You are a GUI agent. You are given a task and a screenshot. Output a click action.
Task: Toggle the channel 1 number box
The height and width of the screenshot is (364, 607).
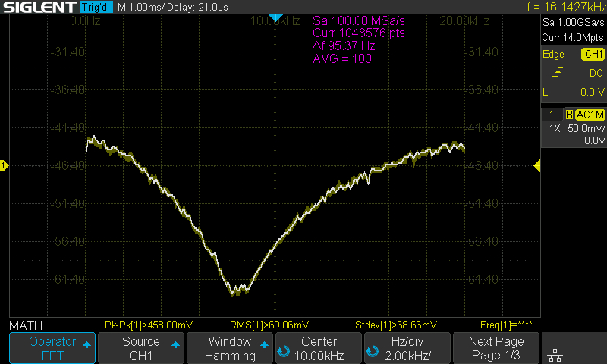(x=552, y=115)
